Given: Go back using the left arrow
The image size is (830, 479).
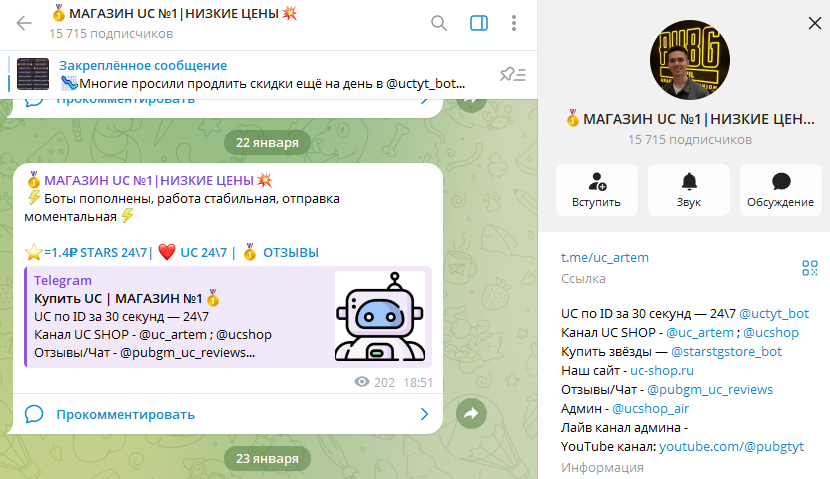Looking at the screenshot, I should [24, 23].
